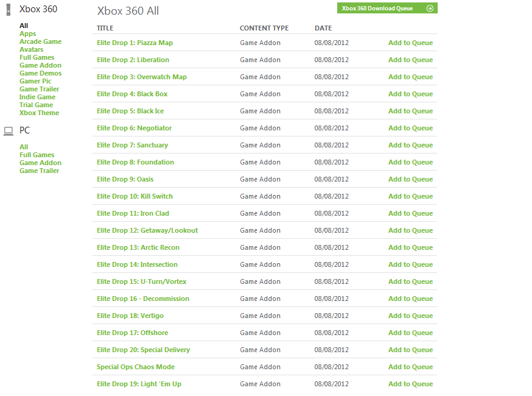The image size is (532, 396).
Task: Filter PC by Game Addon
Action: pos(40,163)
